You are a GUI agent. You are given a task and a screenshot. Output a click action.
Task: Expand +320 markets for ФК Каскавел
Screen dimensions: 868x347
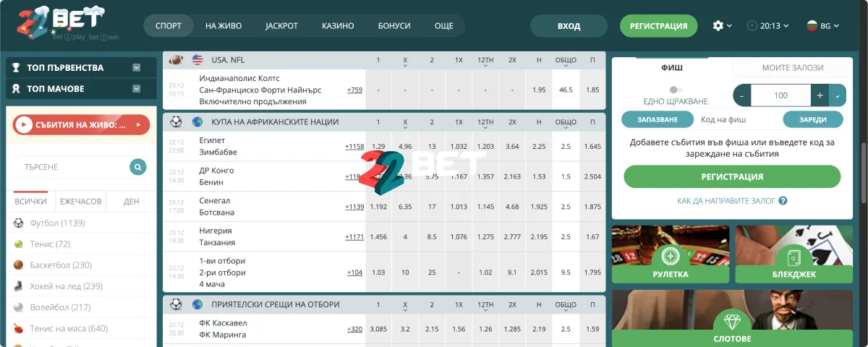click(x=354, y=330)
